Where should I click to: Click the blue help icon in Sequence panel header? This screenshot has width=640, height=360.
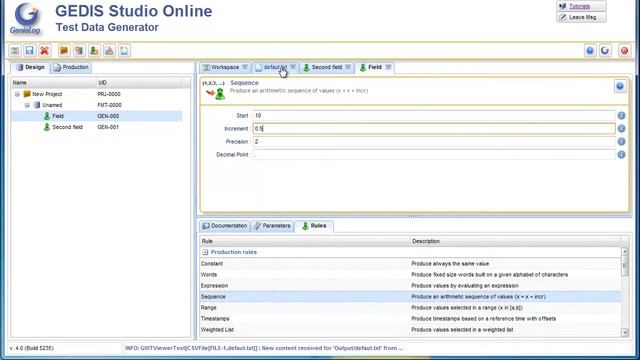620,86
